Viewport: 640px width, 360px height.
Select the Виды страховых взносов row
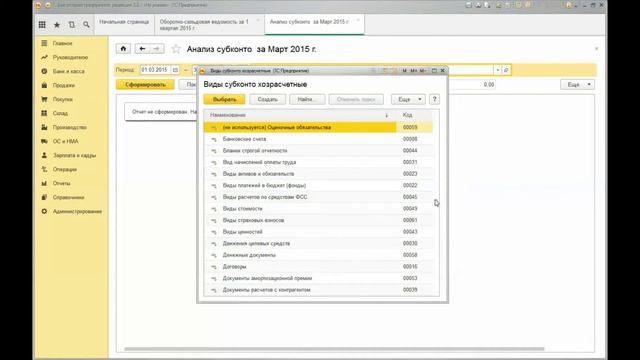pyautogui.click(x=318, y=220)
